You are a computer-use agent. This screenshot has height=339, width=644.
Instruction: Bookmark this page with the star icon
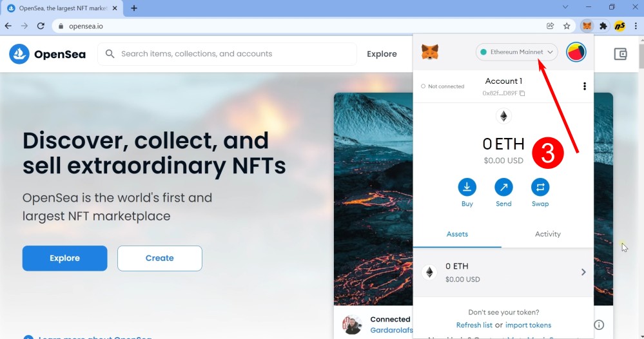(567, 26)
